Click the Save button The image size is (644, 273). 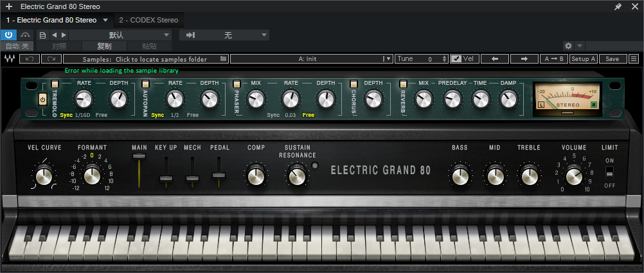(x=613, y=58)
